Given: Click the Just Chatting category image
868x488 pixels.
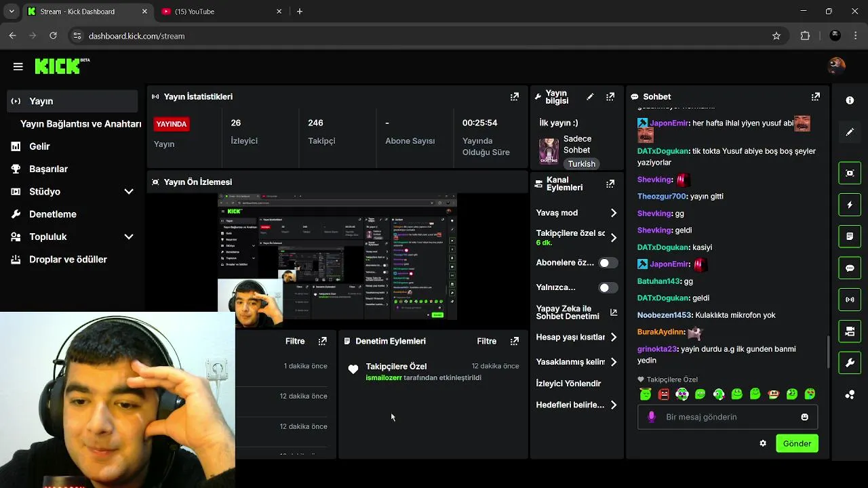Looking at the screenshot, I should tap(549, 152).
